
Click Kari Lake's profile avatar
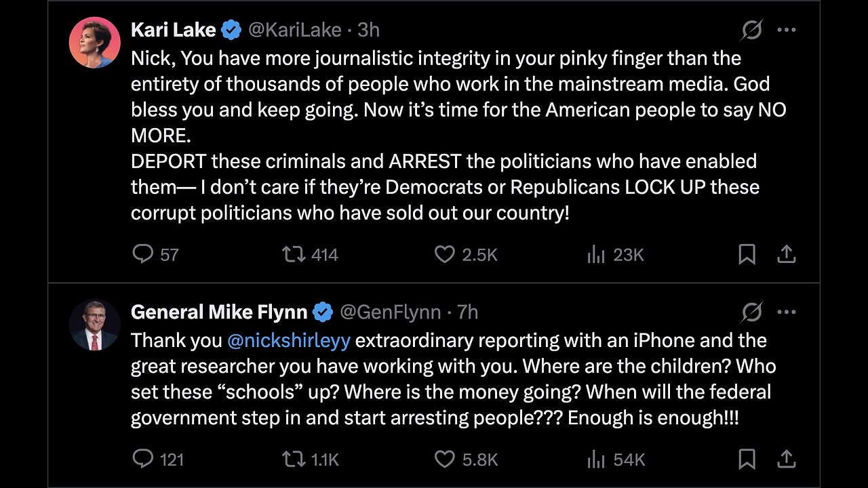95,43
